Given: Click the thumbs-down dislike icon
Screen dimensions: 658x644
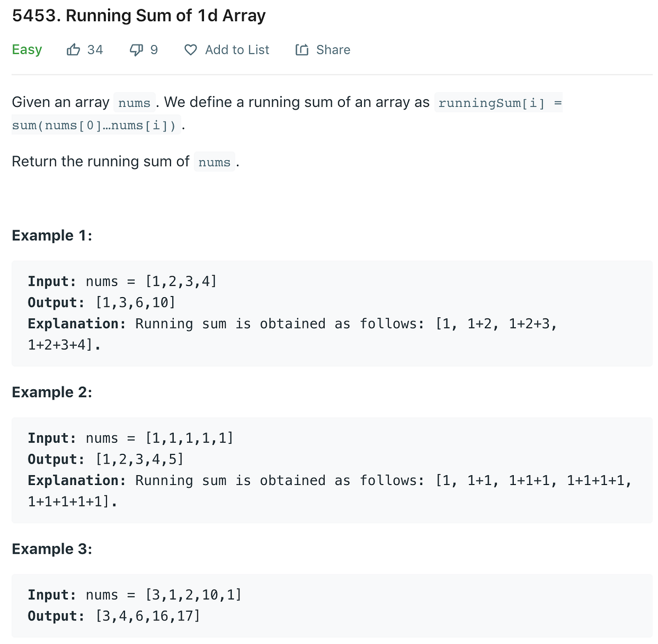Looking at the screenshot, I should (x=136, y=50).
